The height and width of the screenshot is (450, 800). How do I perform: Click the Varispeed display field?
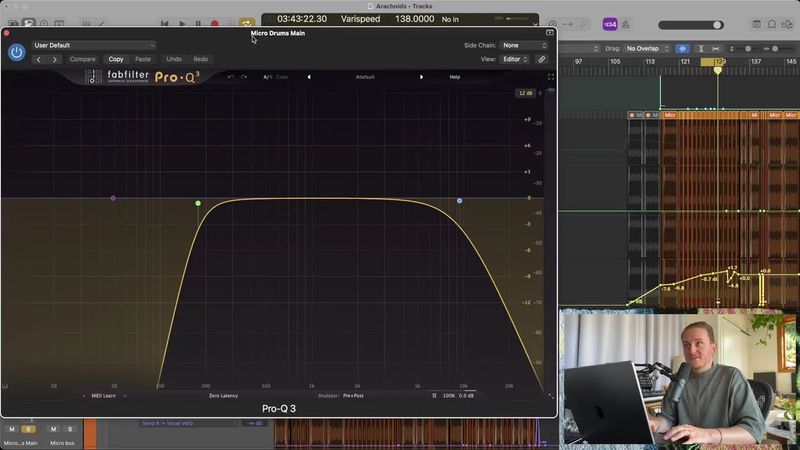coord(360,19)
